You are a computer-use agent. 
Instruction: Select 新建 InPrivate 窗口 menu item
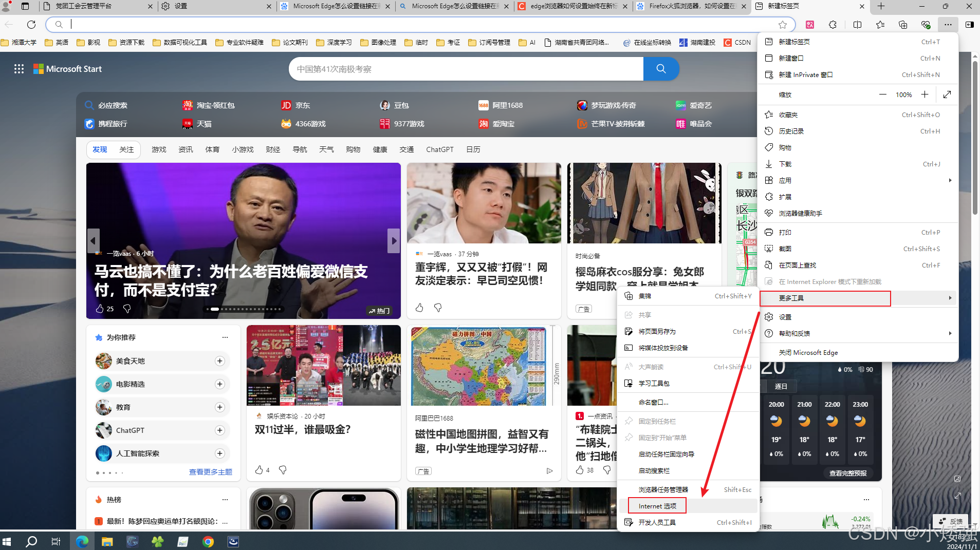[858, 74]
